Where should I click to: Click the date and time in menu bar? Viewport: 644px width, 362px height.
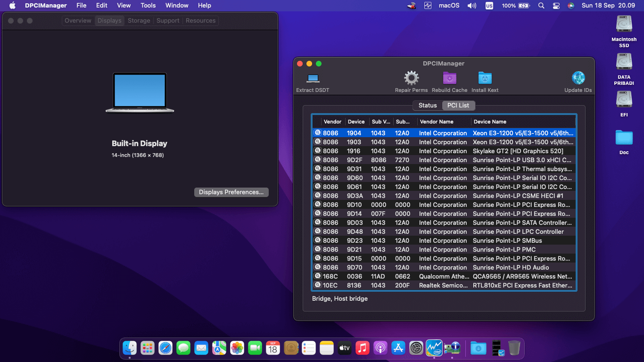click(608, 6)
